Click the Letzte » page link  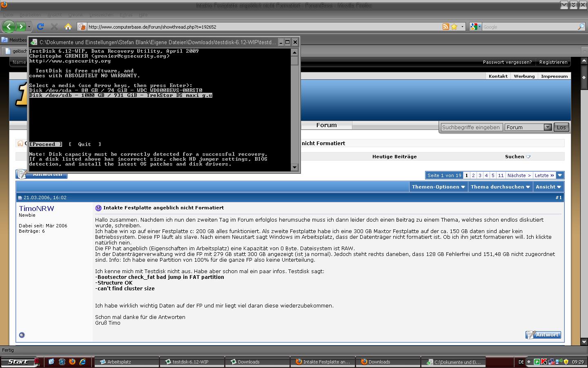[544, 175]
